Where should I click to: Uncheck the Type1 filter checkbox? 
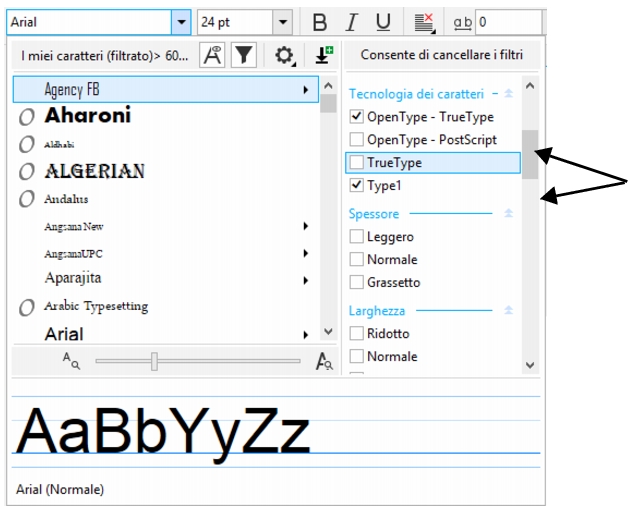(x=357, y=186)
